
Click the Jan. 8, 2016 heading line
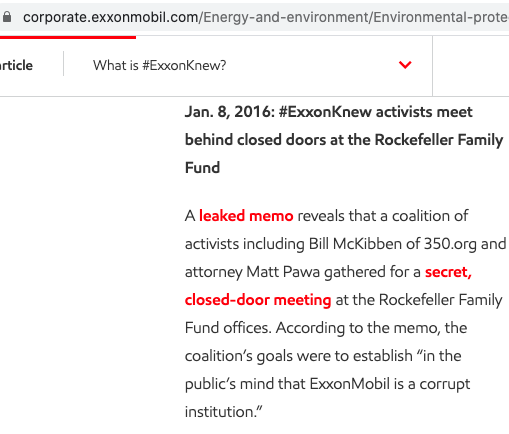tap(329, 112)
